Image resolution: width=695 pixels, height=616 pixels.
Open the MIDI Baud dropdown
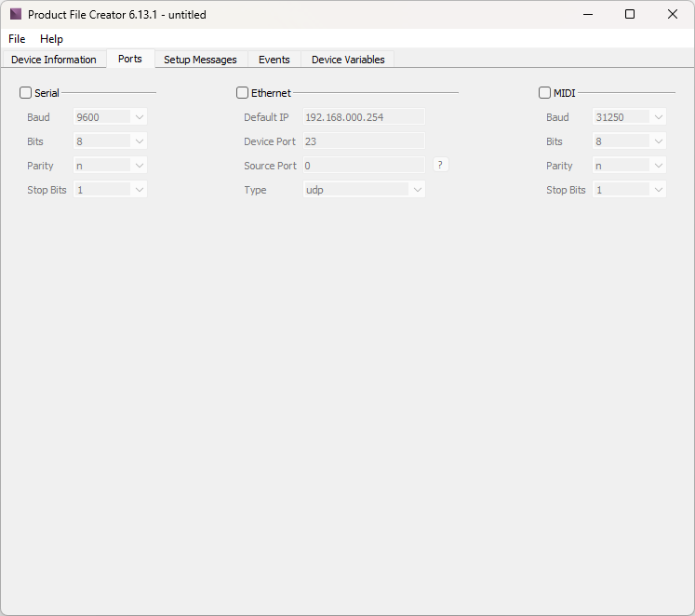coord(630,117)
